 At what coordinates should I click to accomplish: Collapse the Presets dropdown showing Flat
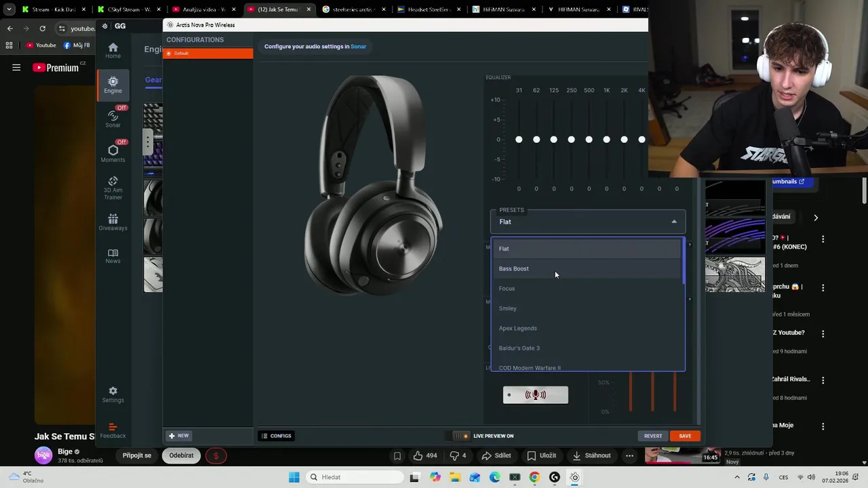pos(588,222)
